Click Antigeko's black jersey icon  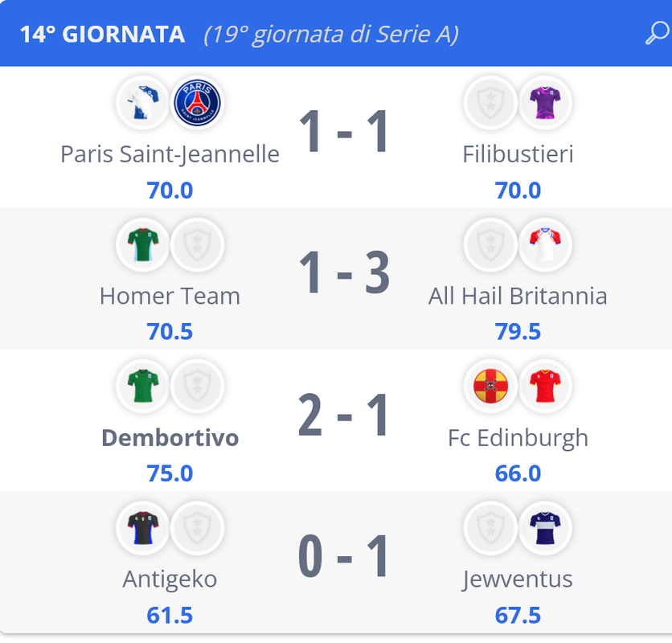pyautogui.click(x=143, y=528)
